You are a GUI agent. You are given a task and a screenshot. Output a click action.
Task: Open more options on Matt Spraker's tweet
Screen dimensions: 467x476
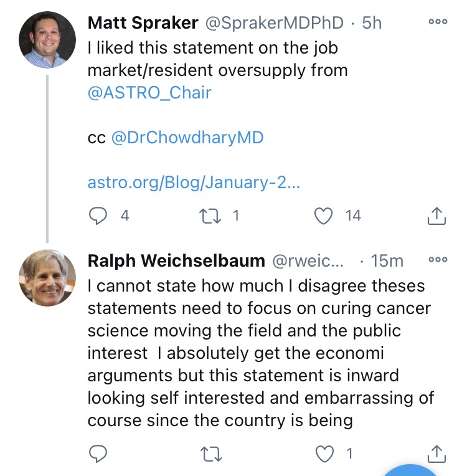[438, 22]
